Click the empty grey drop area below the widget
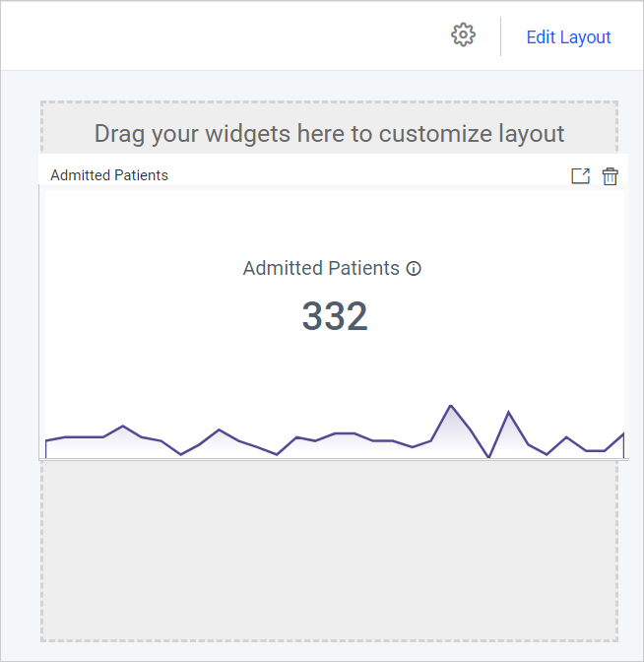 pyautogui.click(x=329, y=550)
